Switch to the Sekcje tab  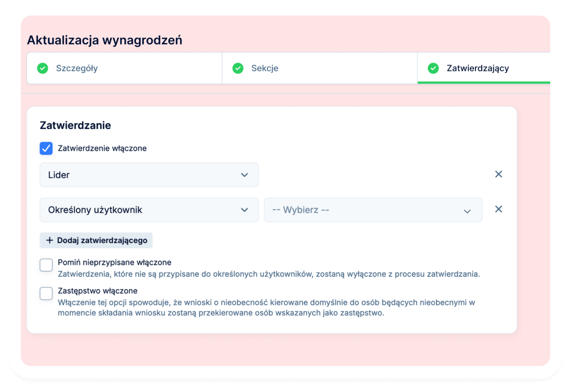tap(320, 68)
